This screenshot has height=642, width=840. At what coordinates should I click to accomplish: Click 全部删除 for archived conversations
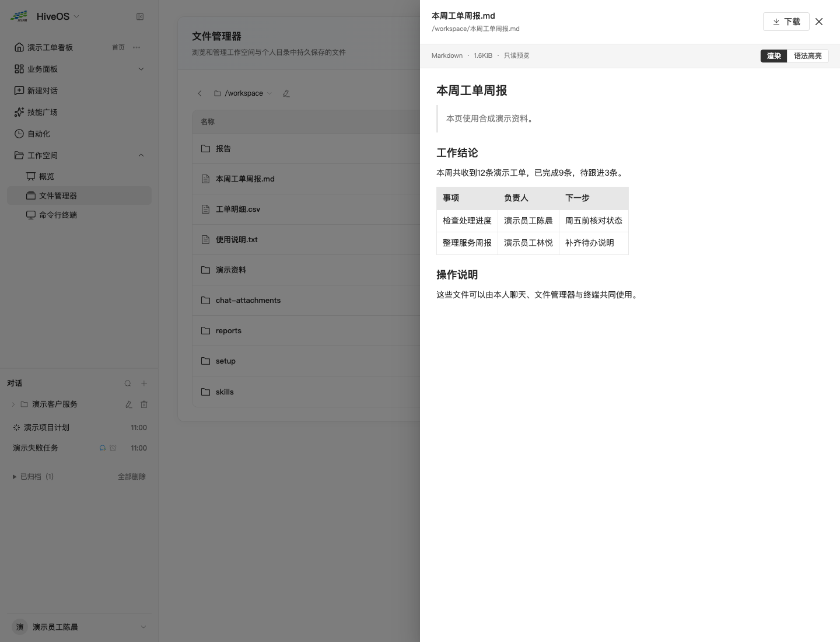coord(132,477)
